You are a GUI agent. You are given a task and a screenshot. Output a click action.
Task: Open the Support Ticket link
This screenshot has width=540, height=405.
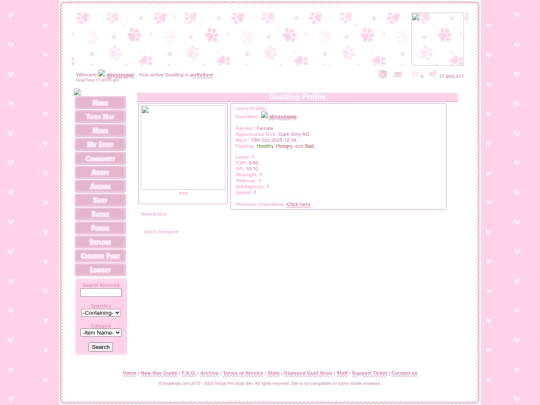click(x=369, y=373)
